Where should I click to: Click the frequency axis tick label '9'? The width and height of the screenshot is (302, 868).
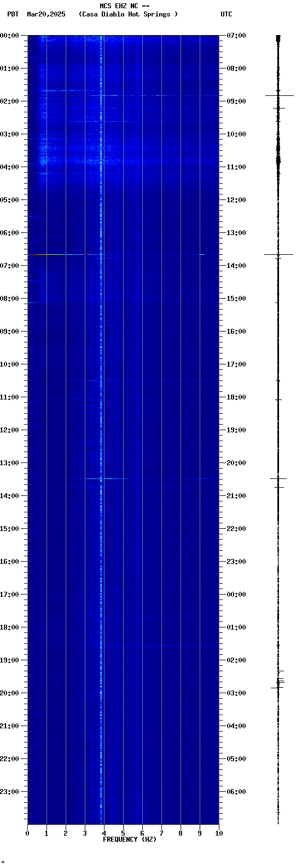click(200, 833)
